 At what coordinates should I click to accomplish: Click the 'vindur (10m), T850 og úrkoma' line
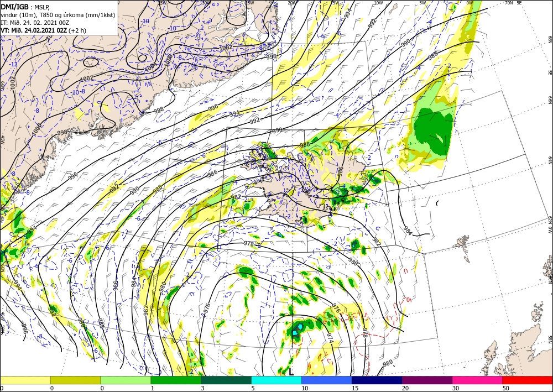[58, 15]
